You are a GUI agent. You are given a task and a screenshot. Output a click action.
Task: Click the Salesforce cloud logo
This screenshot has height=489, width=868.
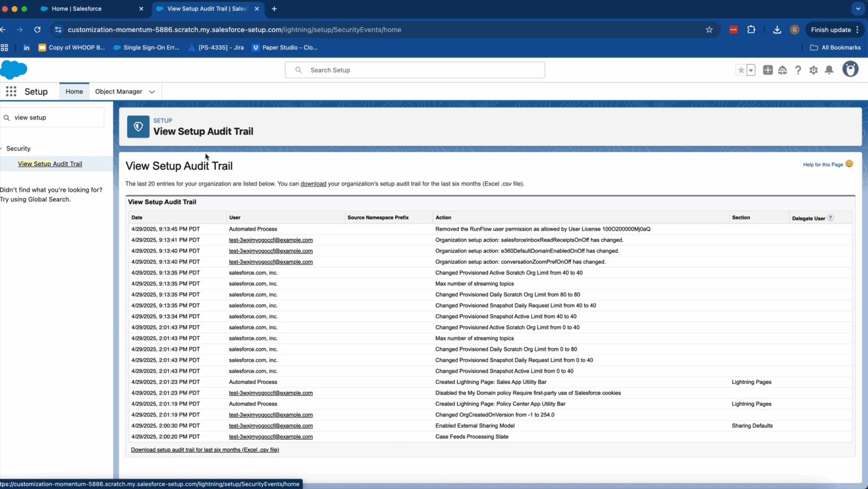(x=14, y=70)
